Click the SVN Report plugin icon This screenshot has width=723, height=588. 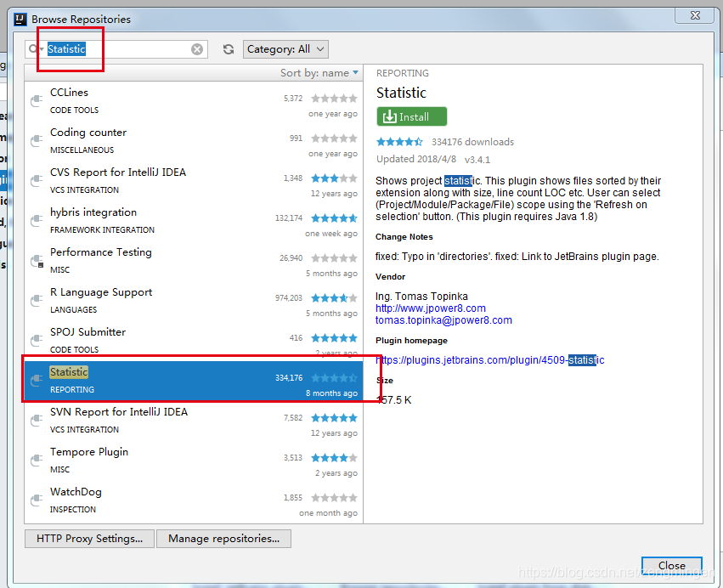point(37,420)
